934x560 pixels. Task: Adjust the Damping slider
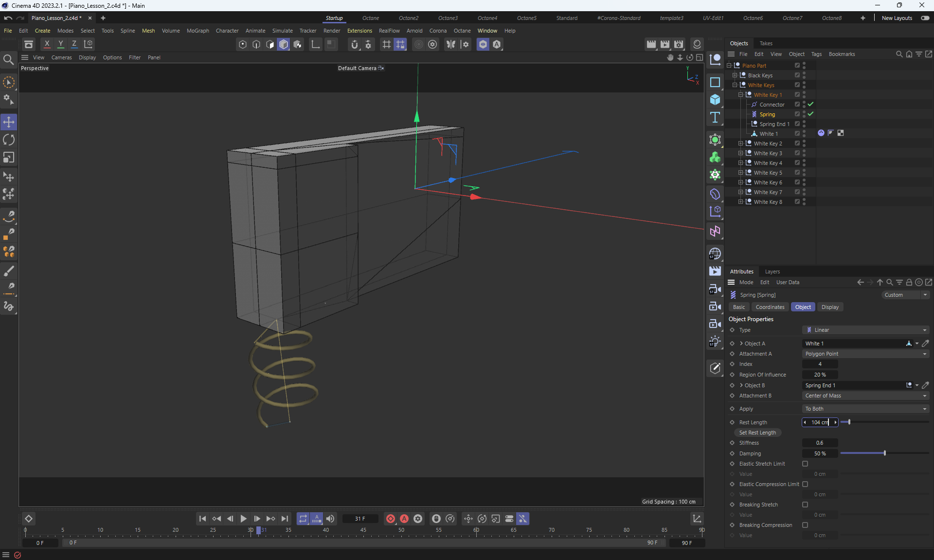tap(884, 453)
